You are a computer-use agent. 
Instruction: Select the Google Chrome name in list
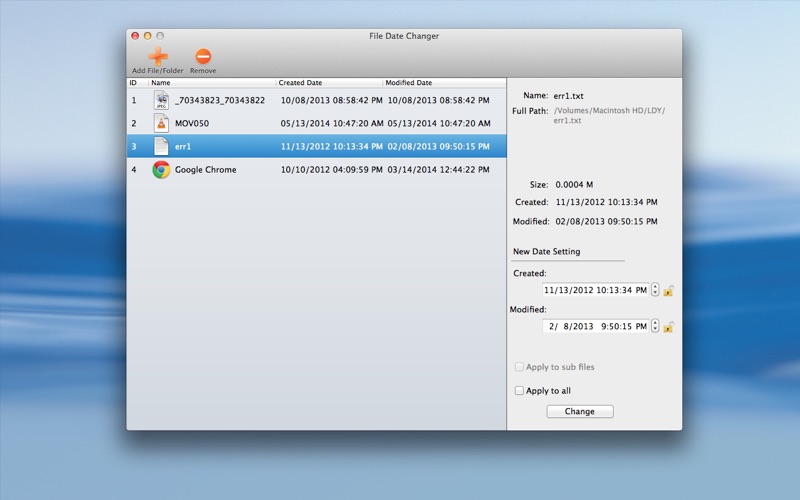pos(206,169)
